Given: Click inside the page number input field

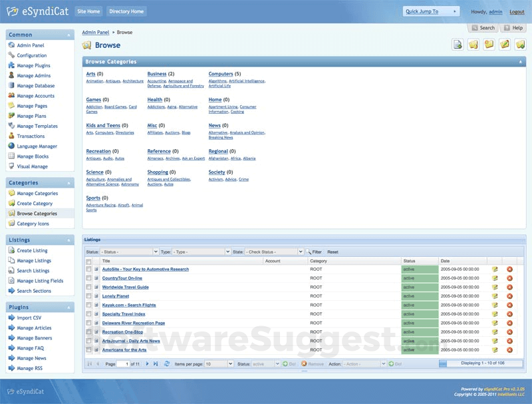Looking at the screenshot, I should click(x=122, y=363).
